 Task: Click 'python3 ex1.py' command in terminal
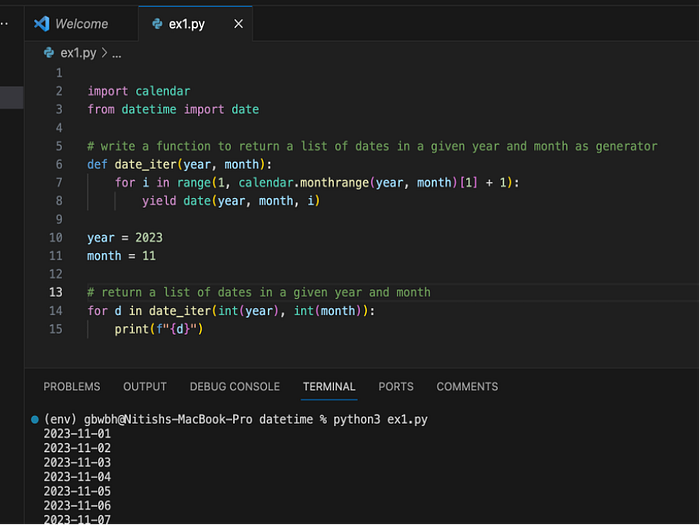[380, 420]
